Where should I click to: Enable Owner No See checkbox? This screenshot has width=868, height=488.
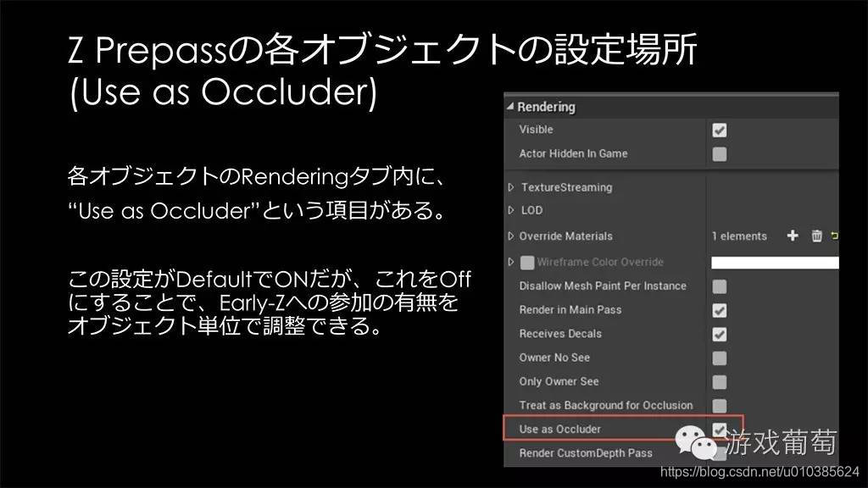coord(719,358)
